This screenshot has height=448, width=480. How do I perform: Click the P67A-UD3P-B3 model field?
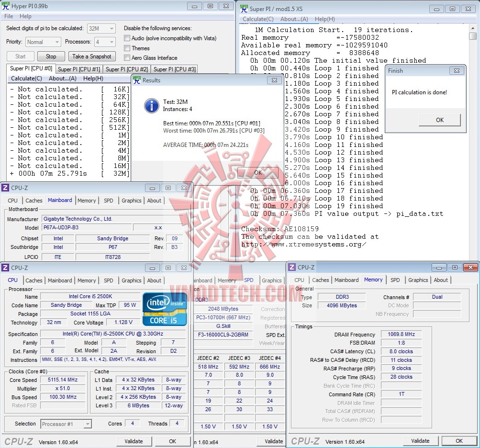[x=87, y=227]
